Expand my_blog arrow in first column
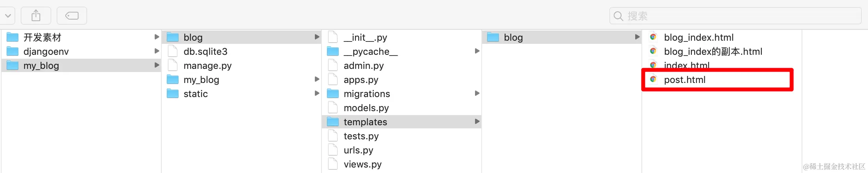The width and height of the screenshot is (868, 173). pos(157,65)
